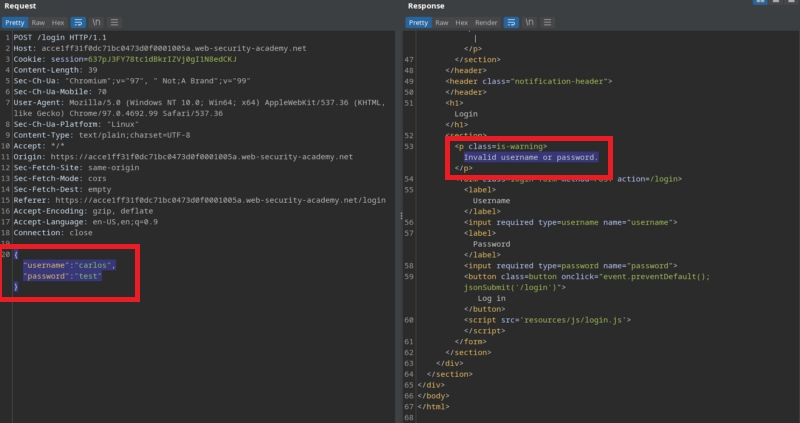Select Pretty tab in Request panel
The image size is (800, 423).
point(15,21)
